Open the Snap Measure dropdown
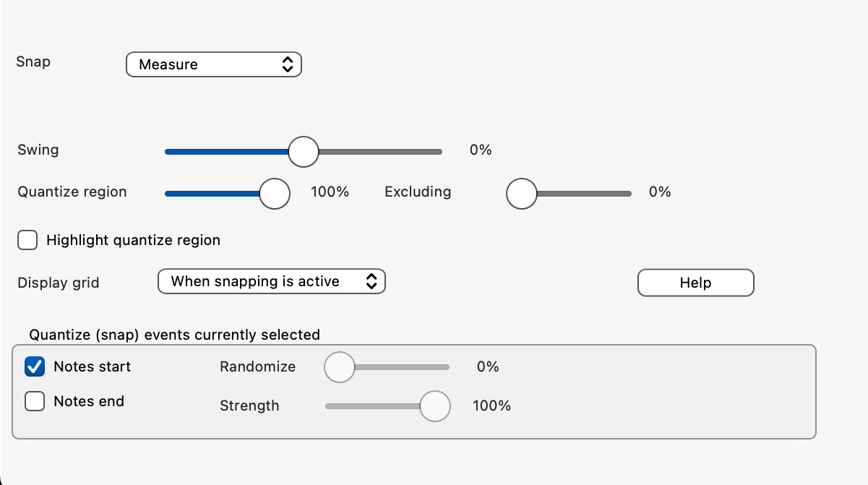Screen dimensions: 868x485 click(x=212, y=65)
